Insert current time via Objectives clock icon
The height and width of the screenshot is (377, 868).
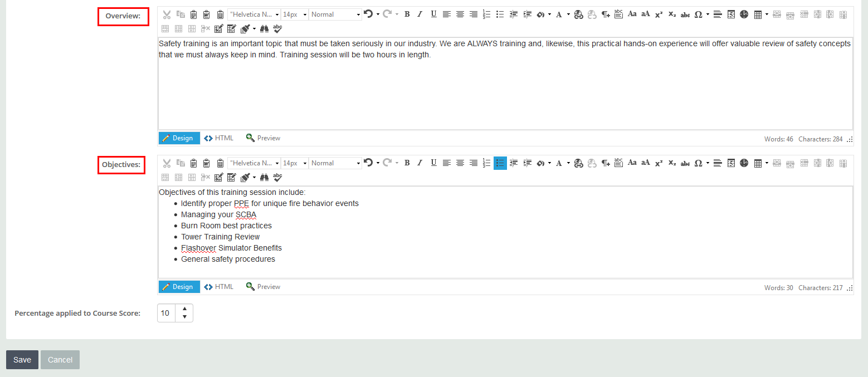click(744, 163)
